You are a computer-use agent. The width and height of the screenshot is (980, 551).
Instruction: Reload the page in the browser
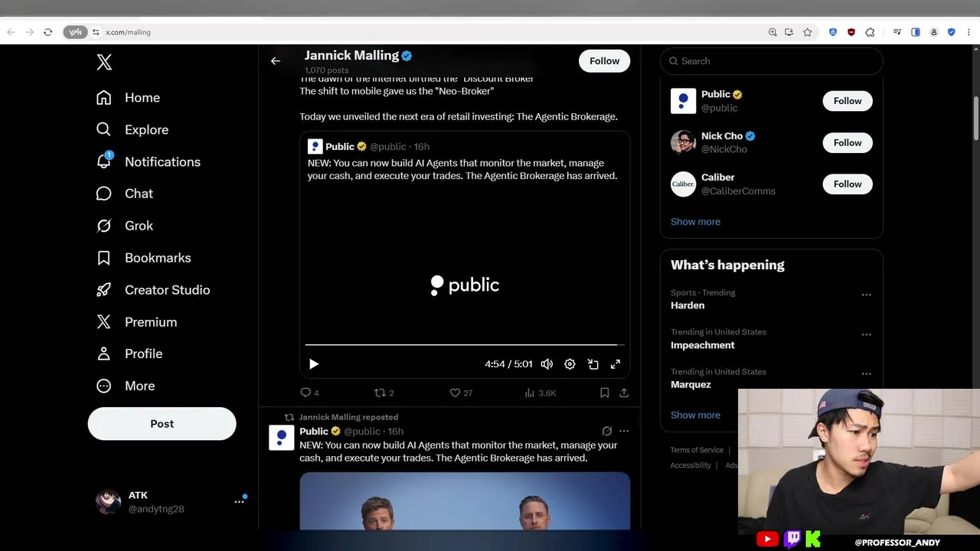[x=47, y=32]
